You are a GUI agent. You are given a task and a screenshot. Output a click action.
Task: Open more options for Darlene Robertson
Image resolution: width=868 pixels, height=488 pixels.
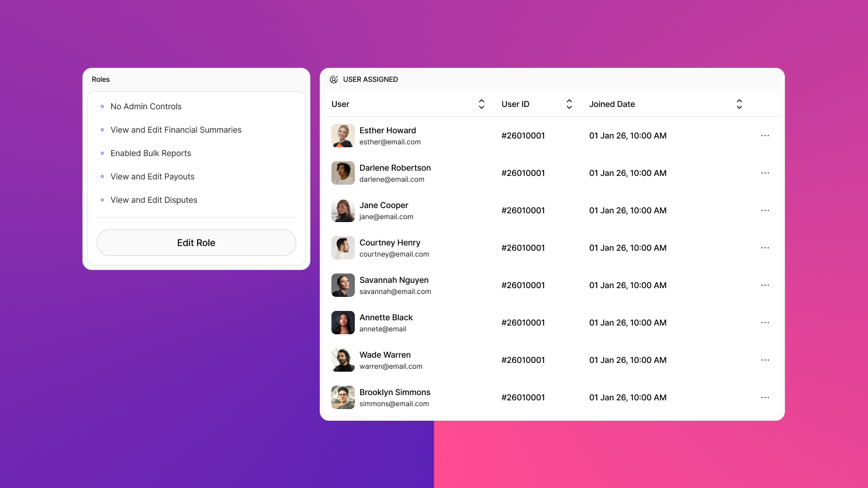pyautogui.click(x=765, y=173)
